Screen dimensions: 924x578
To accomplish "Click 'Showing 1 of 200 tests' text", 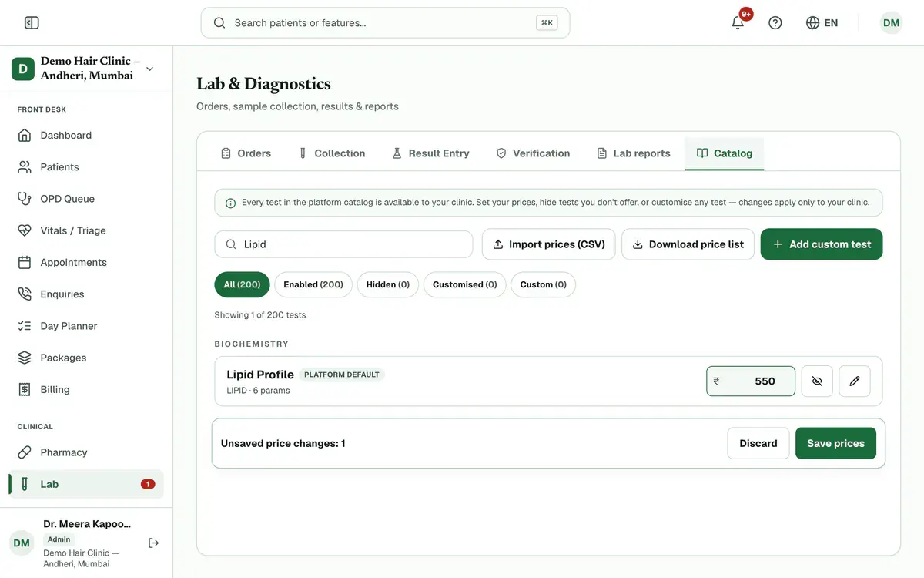I will [x=260, y=315].
